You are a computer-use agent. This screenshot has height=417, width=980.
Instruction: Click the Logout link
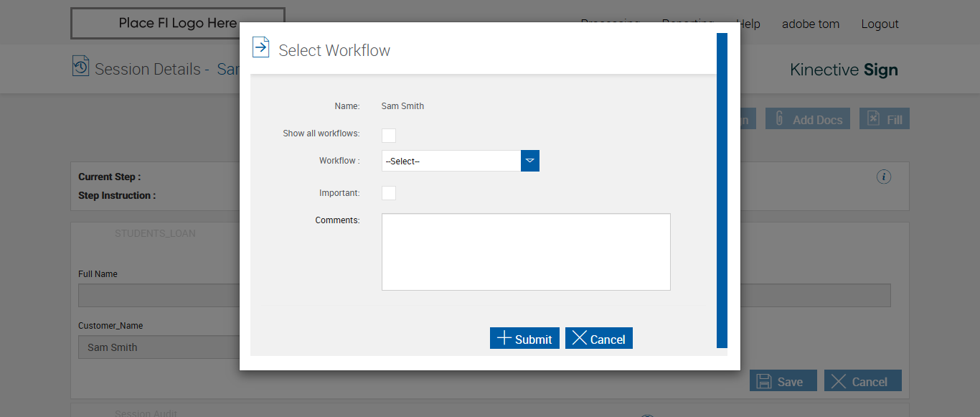point(880,24)
